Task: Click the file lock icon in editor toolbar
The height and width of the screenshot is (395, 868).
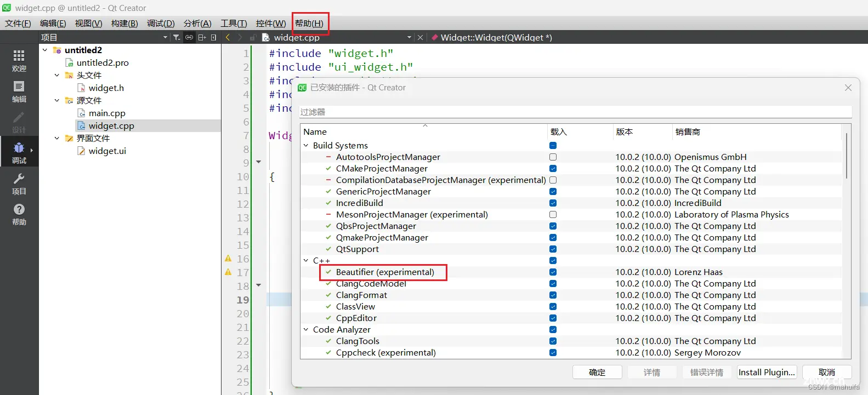Action: click(x=253, y=37)
